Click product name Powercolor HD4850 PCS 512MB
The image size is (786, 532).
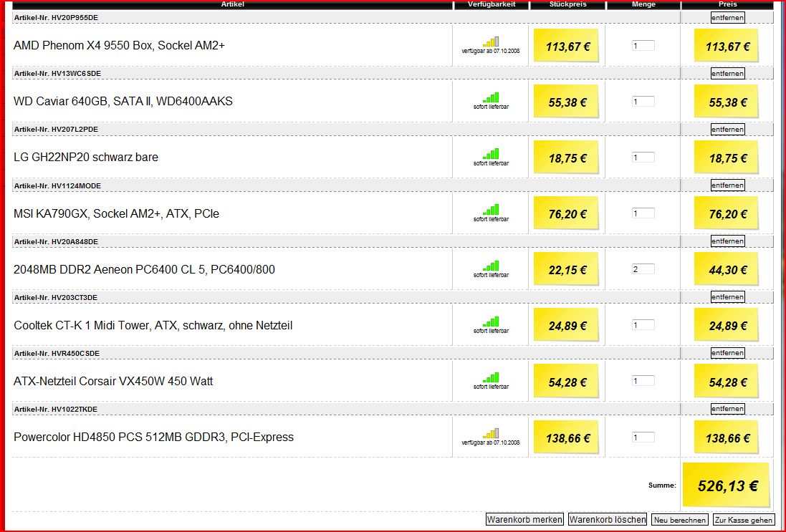(153, 437)
